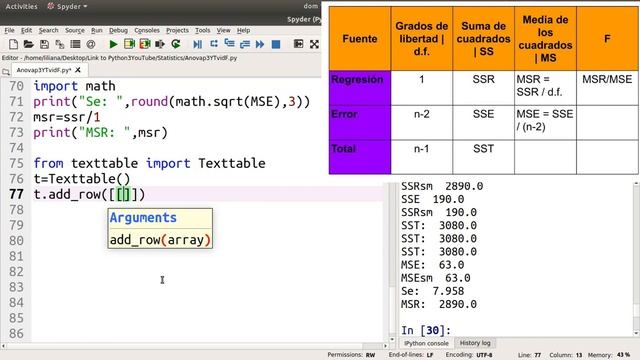The image size is (640, 360).
Task: Click 'msr=ssr/1' on line 72
Action: pyautogui.click(x=67, y=117)
